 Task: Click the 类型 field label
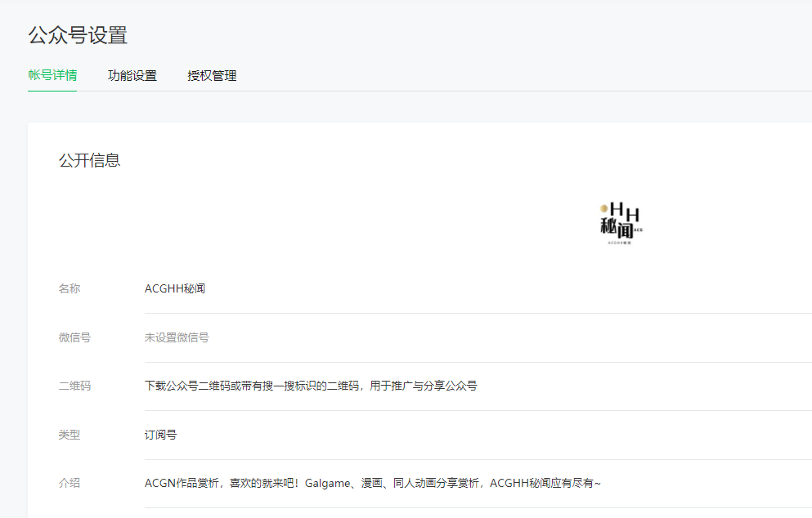click(70, 435)
